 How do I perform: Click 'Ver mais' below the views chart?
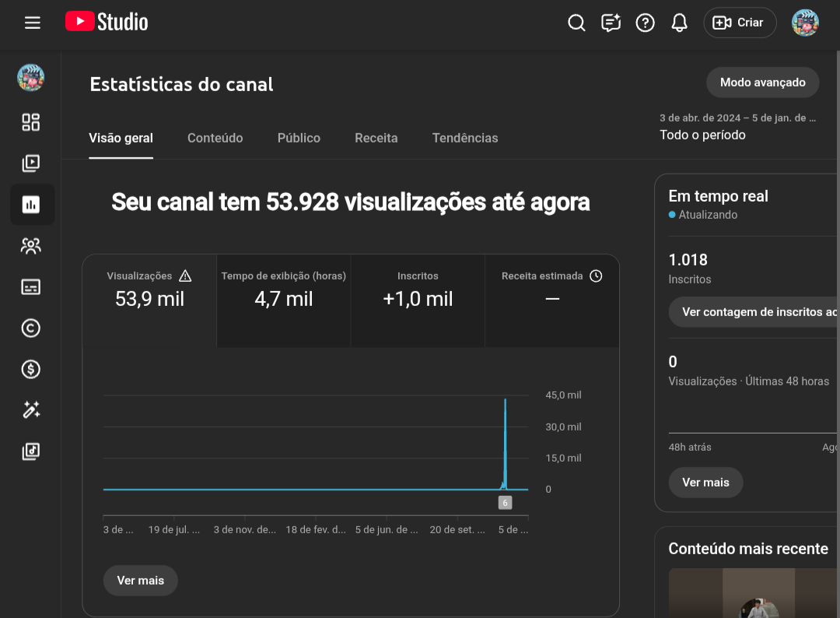coord(140,581)
